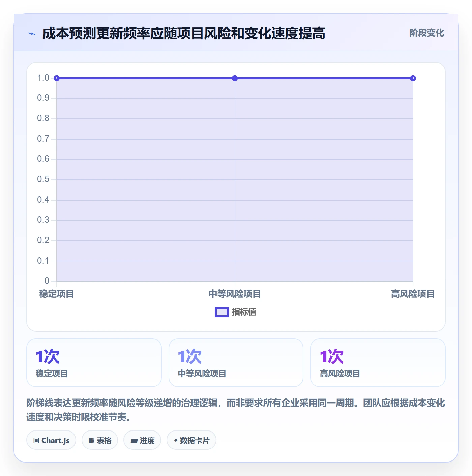472x476 pixels.
Task: Click the 阶段变化 label in the header
Action: point(426,33)
